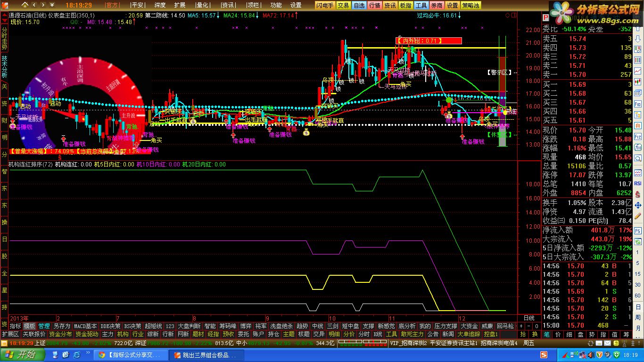Click the 交易 toolbar button
644x362 pixels.
point(343,5)
